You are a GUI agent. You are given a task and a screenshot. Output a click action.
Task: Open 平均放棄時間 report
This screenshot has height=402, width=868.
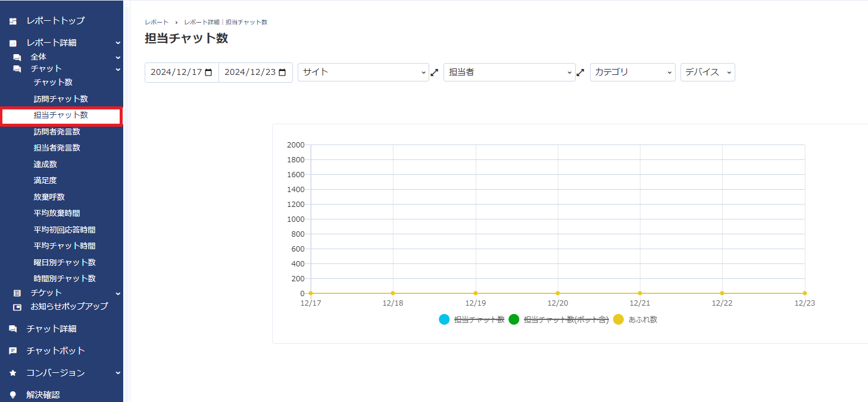pyautogui.click(x=57, y=213)
